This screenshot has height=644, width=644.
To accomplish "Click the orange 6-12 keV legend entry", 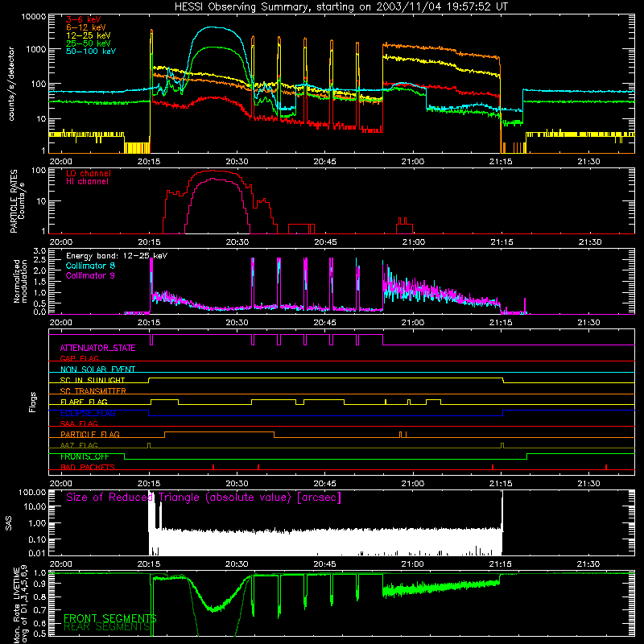I will tap(86, 27).
